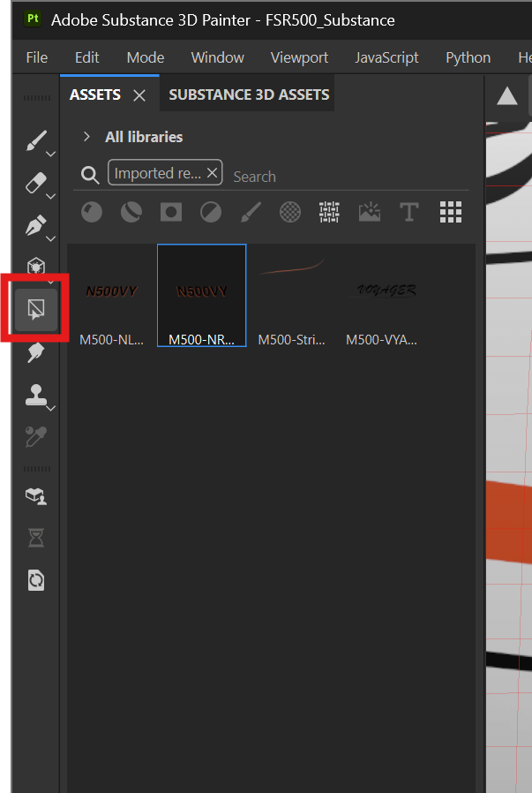
Task: Filter assets by Environment maps icon
Action: [x=370, y=212]
